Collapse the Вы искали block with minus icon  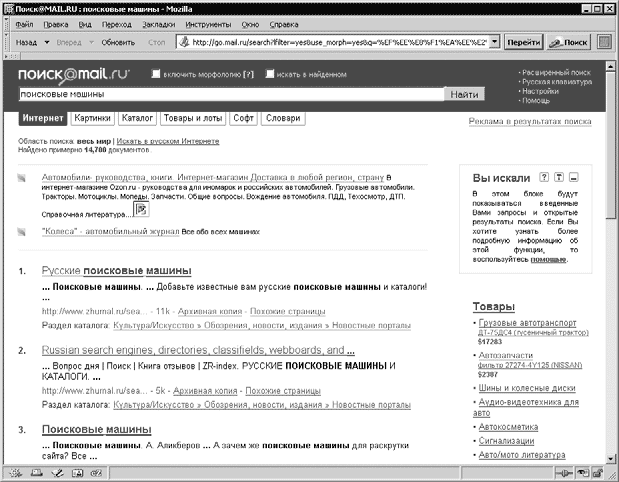click(x=574, y=177)
